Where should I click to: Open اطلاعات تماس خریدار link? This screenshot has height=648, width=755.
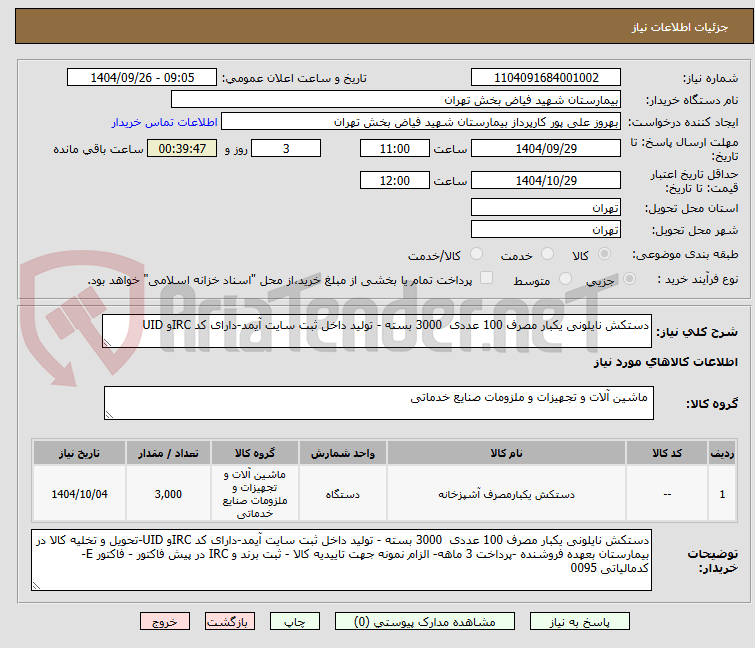pos(165,122)
